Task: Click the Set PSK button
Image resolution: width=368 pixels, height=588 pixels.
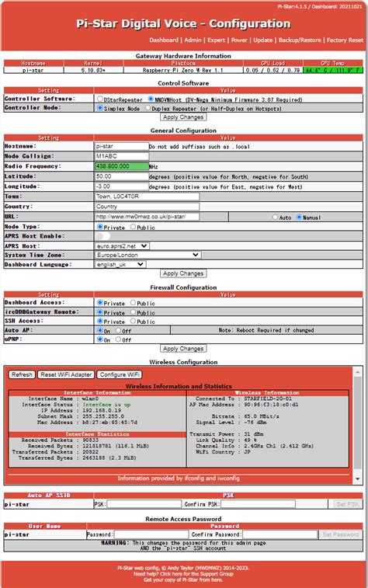Action: pyautogui.click(x=348, y=504)
